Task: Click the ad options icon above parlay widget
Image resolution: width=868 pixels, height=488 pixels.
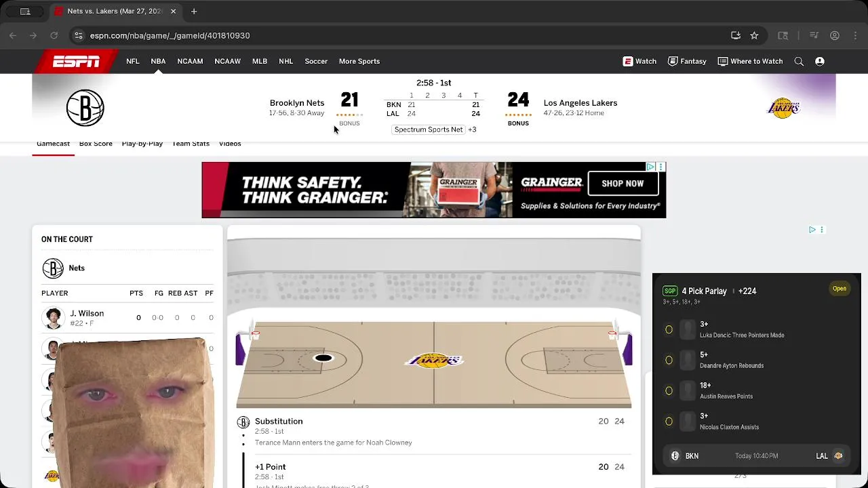Action: click(x=821, y=230)
